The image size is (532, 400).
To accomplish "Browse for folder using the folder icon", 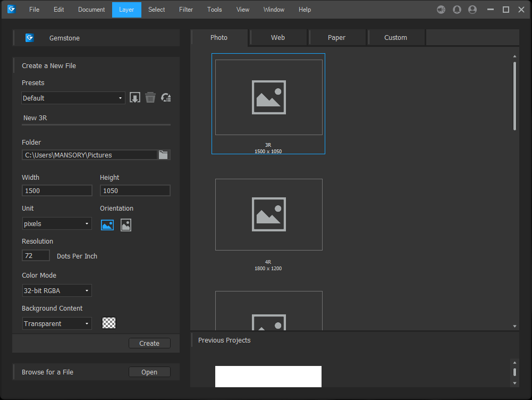I will click(164, 155).
